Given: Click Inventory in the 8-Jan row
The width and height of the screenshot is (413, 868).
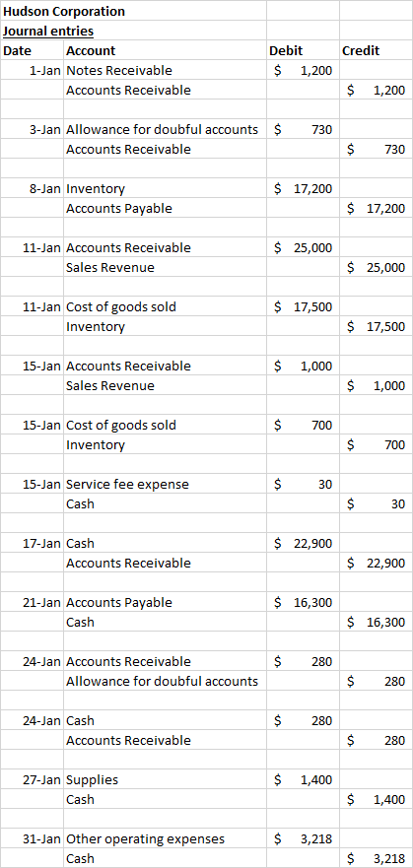Looking at the screenshot, I should (x=165, y=189).
